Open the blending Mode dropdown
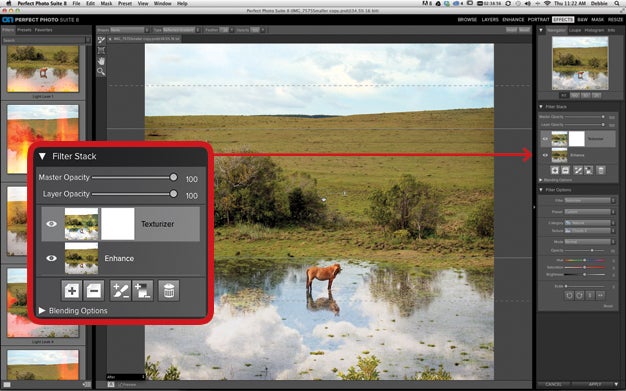The height and width of the screenshot is (391, 626). pos(590,242)
